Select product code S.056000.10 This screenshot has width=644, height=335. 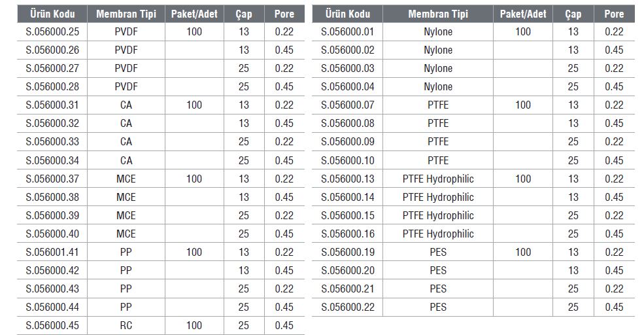tap(347, 160)
